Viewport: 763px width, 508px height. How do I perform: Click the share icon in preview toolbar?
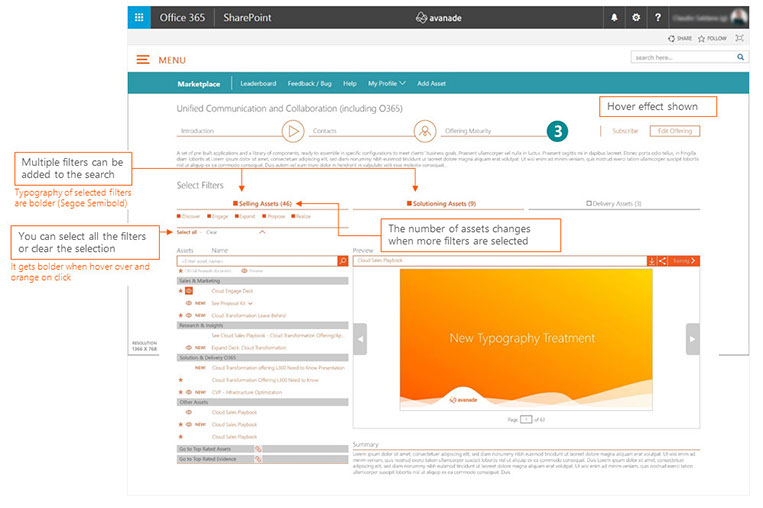663,261
